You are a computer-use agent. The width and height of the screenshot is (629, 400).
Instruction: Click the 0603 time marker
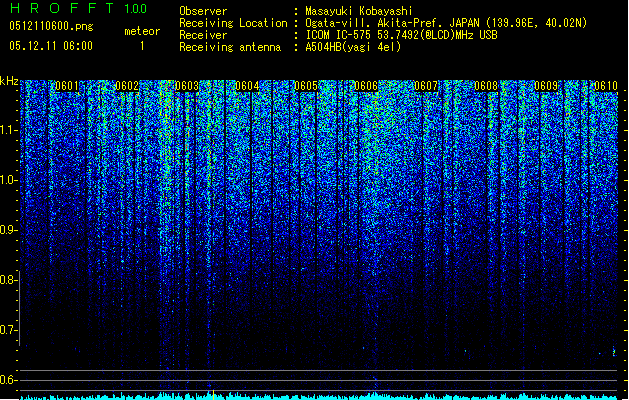coord(187,86)
